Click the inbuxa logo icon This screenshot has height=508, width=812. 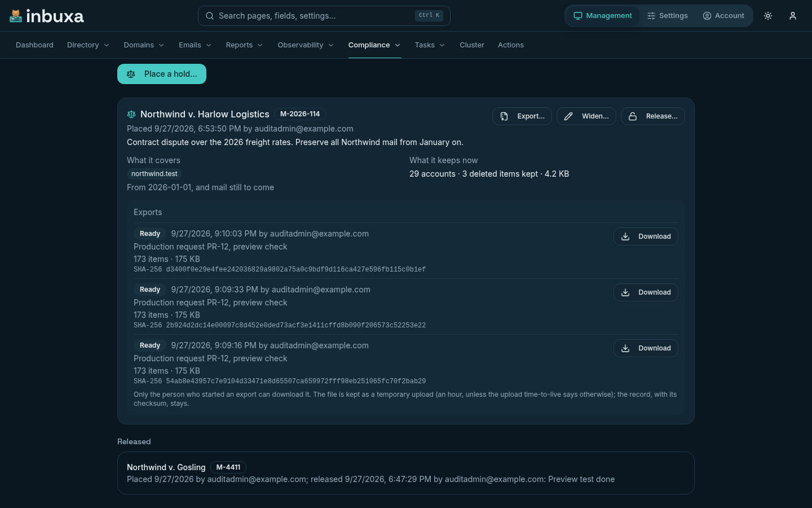coord(16,16)
